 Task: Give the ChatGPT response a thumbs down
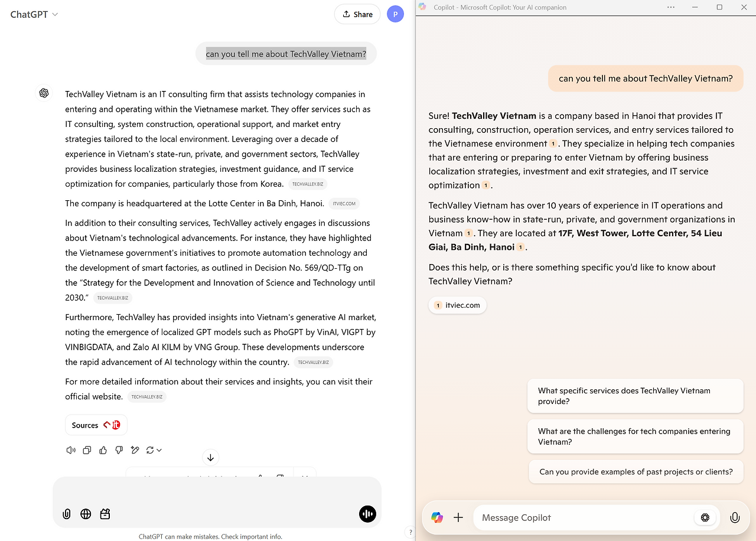119,450
